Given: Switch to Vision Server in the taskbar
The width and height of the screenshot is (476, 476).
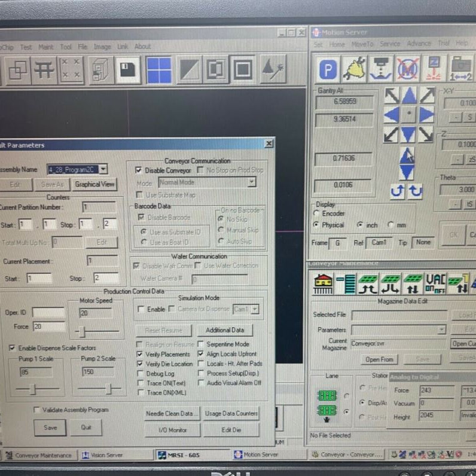Looking at the screenshot, I should click(x=115, y=455).
